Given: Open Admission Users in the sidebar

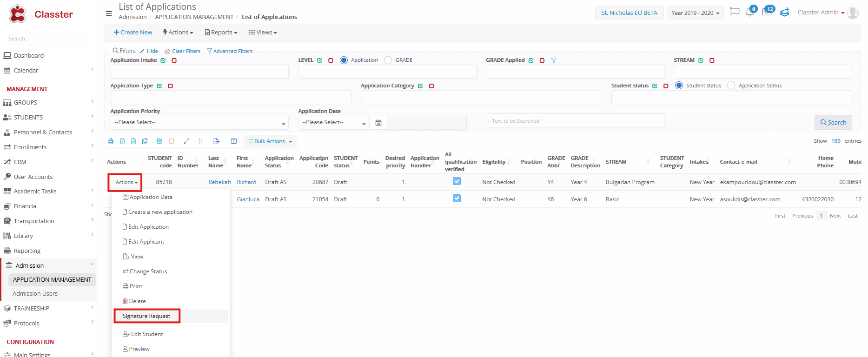Looking at the screenshot, I should click(x=35, y=294).
